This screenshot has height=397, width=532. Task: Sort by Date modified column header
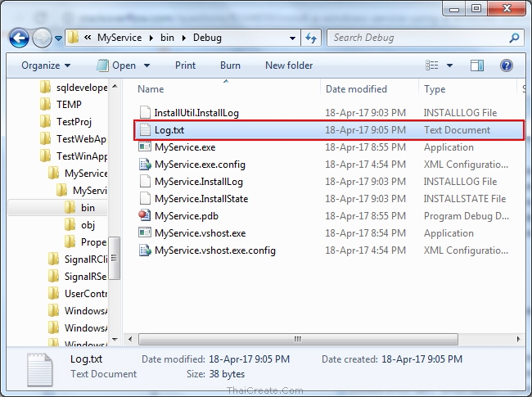356,89
